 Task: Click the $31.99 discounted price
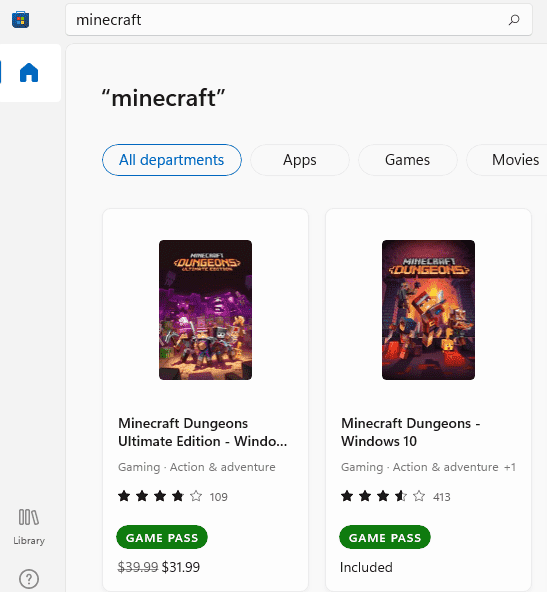coord(181,567)
